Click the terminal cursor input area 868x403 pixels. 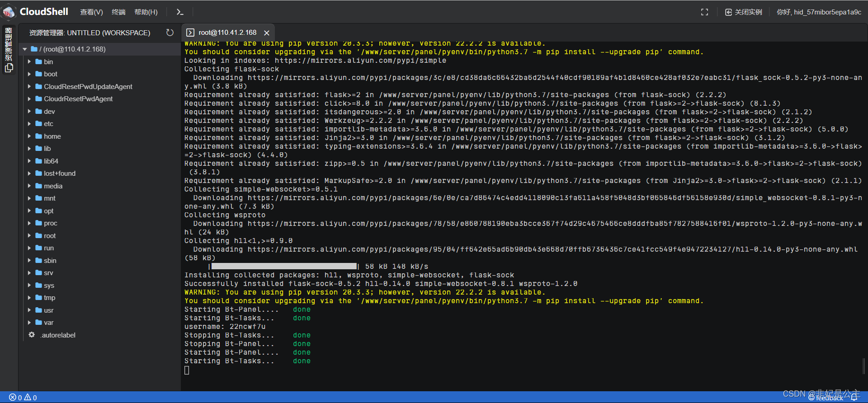tap(187, 370)
